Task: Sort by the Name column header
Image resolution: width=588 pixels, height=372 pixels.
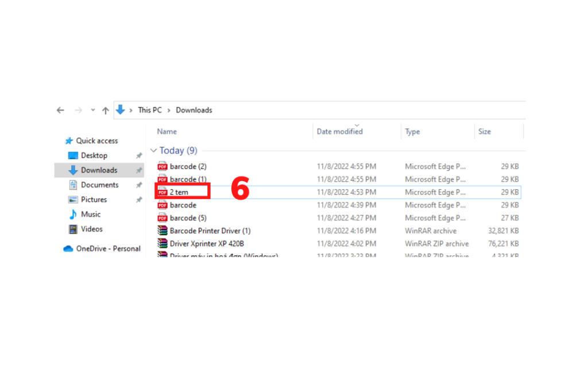Action: [167, 132]
